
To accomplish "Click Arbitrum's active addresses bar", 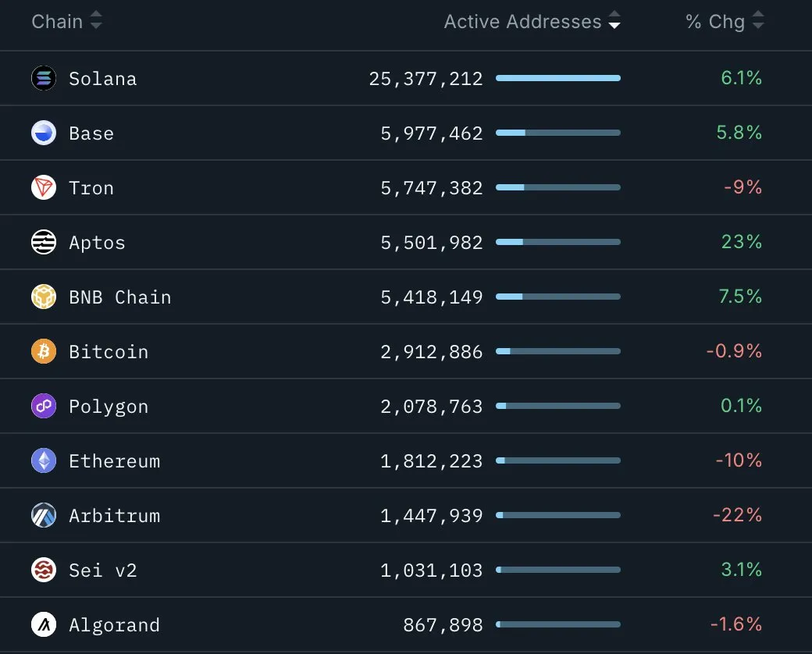I will (x=557, y=515).
